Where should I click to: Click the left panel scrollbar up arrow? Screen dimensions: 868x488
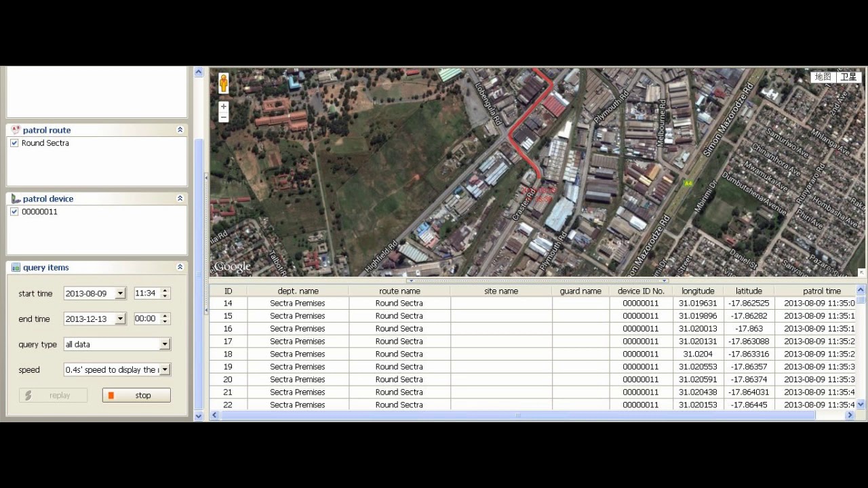199,72
